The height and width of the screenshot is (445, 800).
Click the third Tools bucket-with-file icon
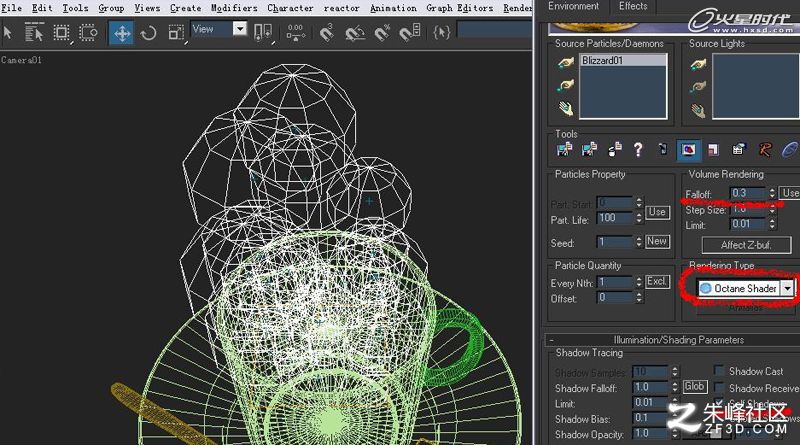pyautogui.click(x=614, y=150)
